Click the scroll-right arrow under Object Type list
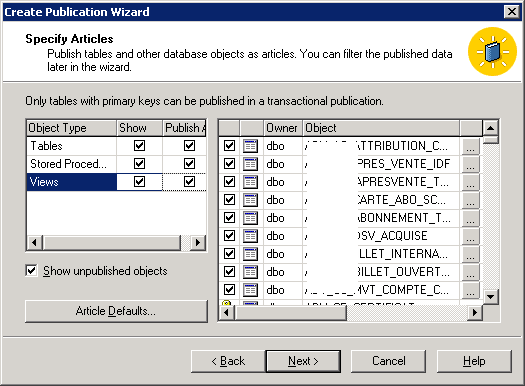 point(198,242)
